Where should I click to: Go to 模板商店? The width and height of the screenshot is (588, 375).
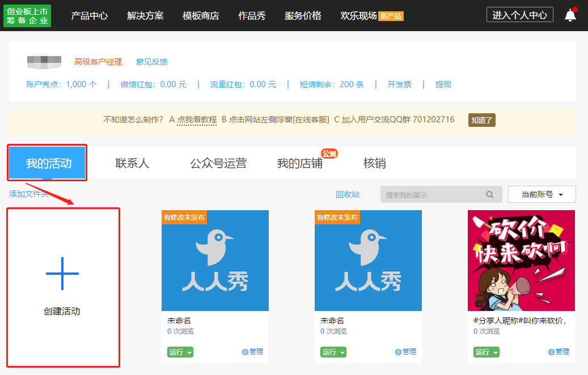[x=201, y=16]
